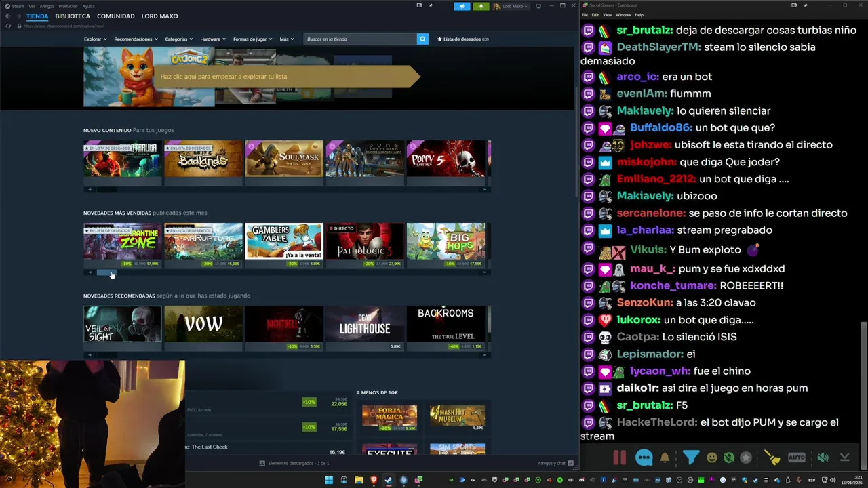This screenshot has width=868, height=488.
Task: Toggle the gray star icon in Social Stream
Action: [x=746, y=457]
